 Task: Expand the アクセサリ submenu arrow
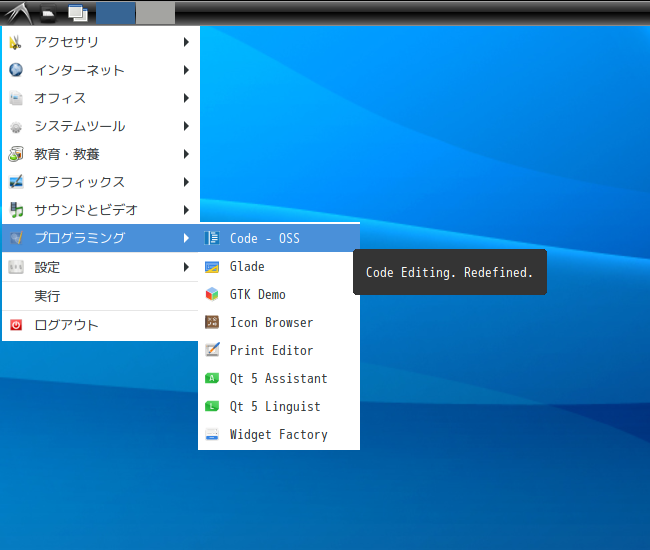point(186,42)
